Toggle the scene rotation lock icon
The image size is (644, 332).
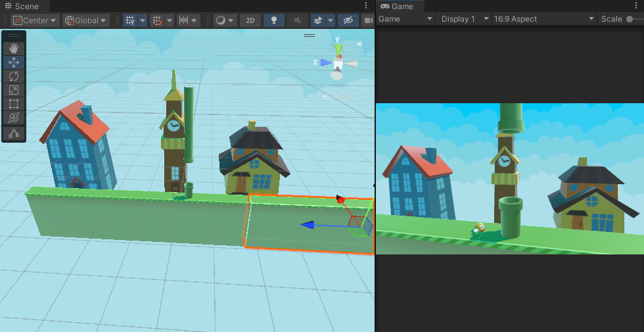pyautogui.click(x=360, y=42)
